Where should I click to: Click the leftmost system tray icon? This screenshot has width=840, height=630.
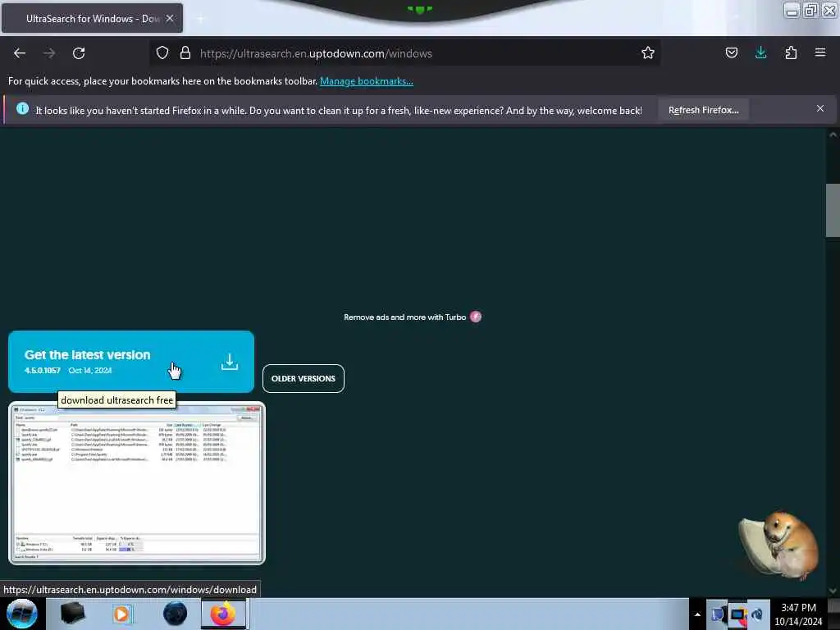click(x=718, y=614)
